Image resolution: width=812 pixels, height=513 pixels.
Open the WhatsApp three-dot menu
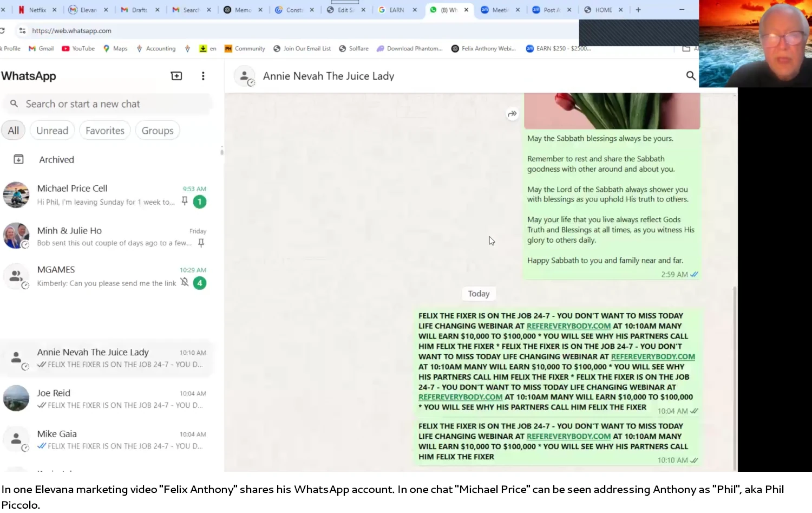pyautogui.click(x=203, y=76)
